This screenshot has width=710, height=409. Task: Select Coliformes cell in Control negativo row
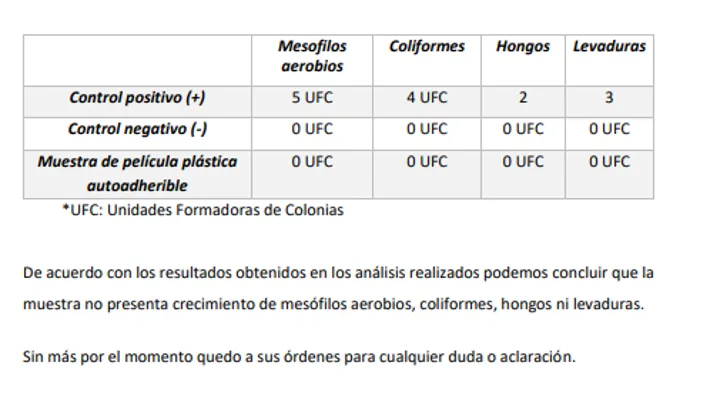click(x=427, y=129)
